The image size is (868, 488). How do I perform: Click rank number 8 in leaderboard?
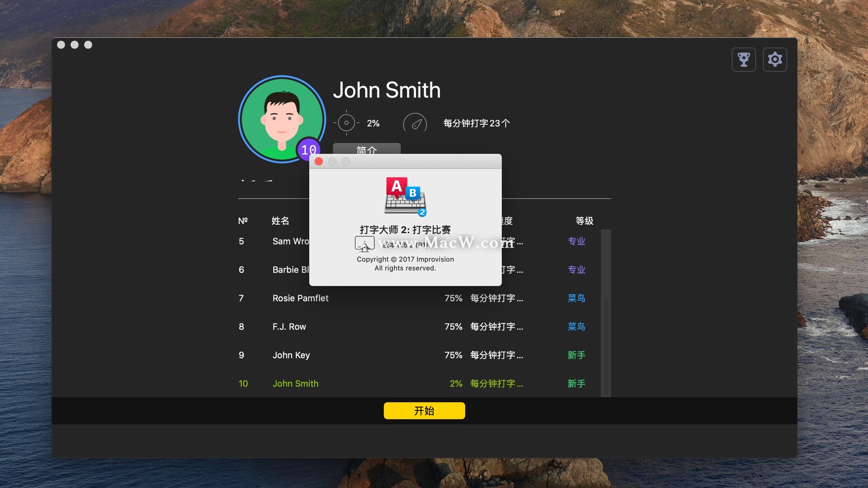point(241,327)
